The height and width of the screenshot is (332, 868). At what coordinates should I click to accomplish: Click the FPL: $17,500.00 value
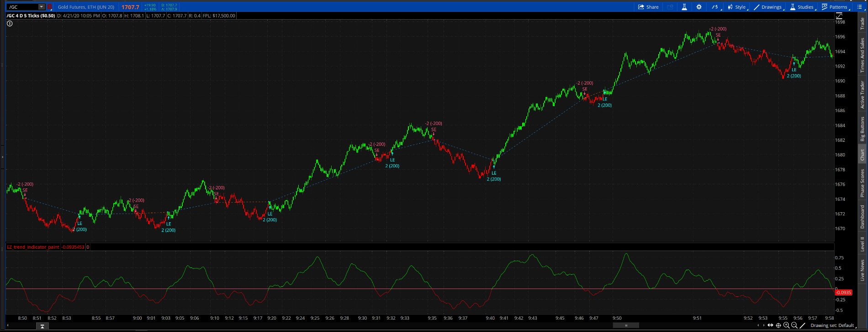(x=219, y=16)
